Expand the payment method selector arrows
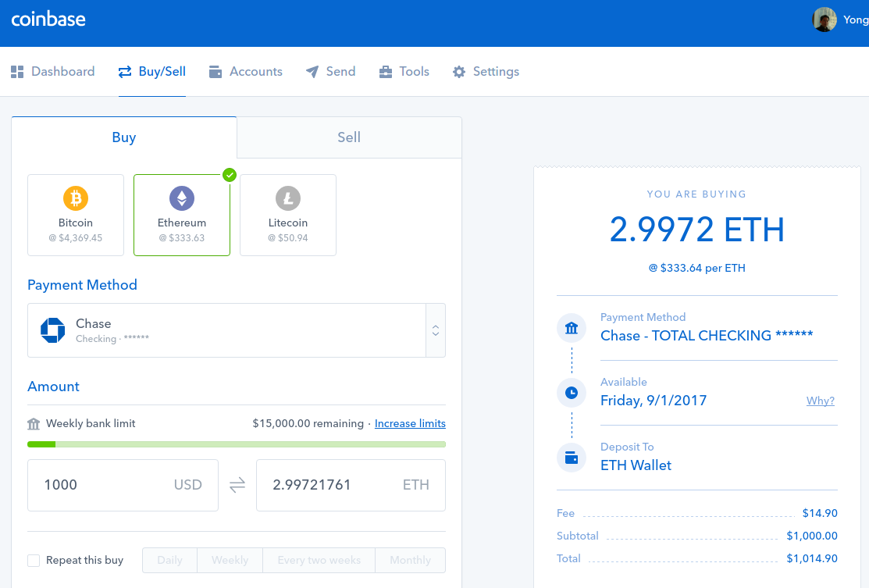 436,330
